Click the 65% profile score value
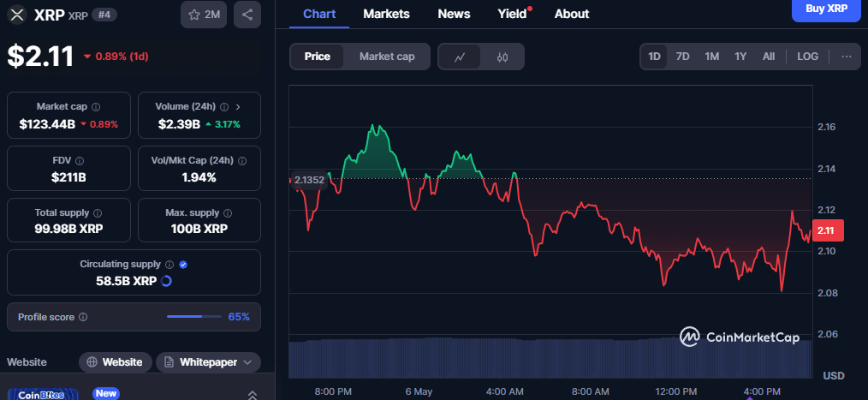Viewport: 868px width, 400px height. coord(239,317)
